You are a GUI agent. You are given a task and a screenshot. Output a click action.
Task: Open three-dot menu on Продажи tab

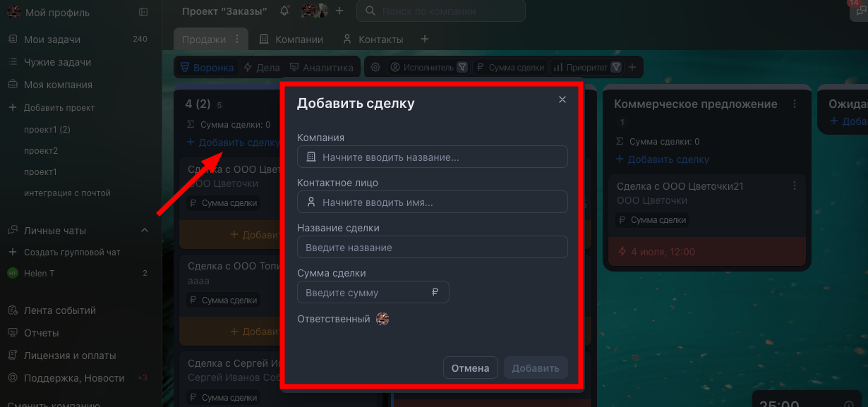click(x=237, y=40)
